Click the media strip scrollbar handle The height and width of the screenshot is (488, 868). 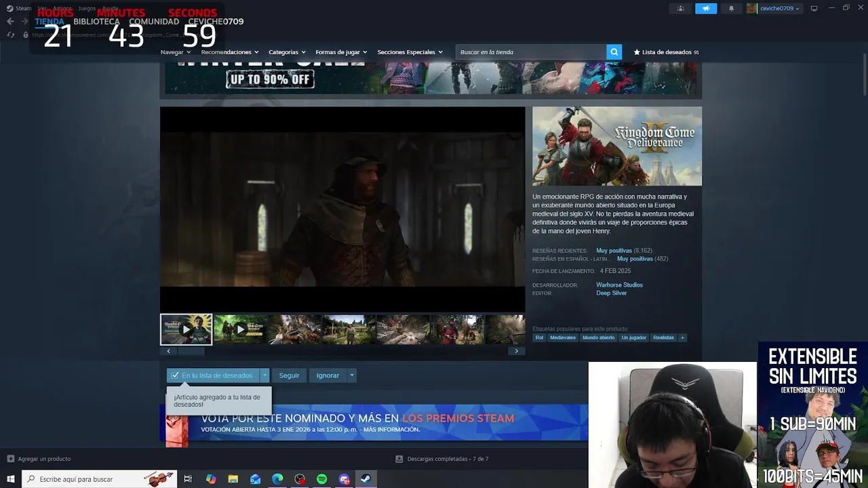click(191, 351)
